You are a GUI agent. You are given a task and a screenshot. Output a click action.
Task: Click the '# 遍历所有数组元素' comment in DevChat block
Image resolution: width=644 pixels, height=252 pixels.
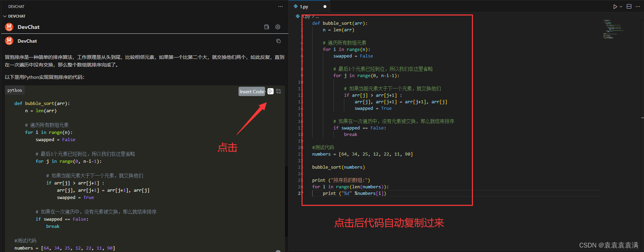point(47,125)
